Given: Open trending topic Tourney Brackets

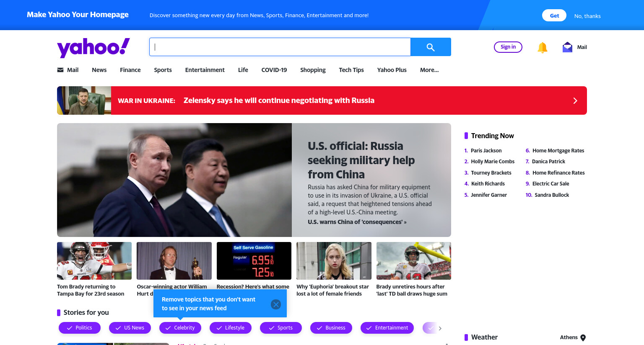Looking at the screenshot, I should click(x=491, y=173).
